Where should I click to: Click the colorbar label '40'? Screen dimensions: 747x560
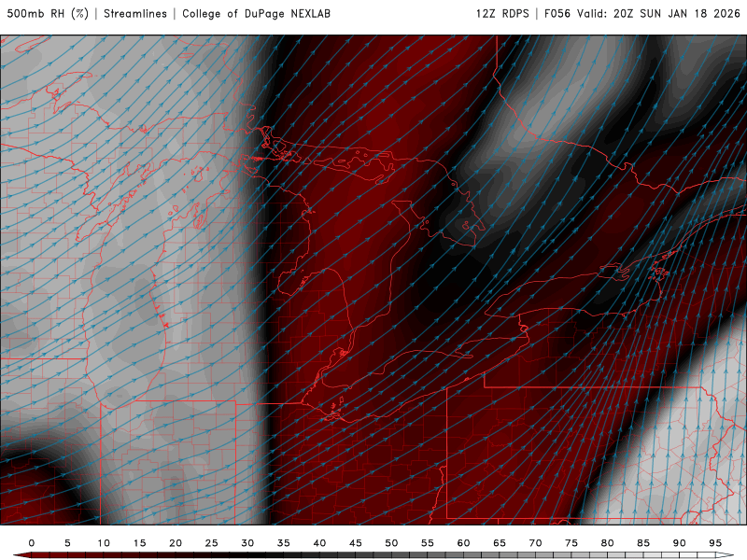(x=319, y=543)
